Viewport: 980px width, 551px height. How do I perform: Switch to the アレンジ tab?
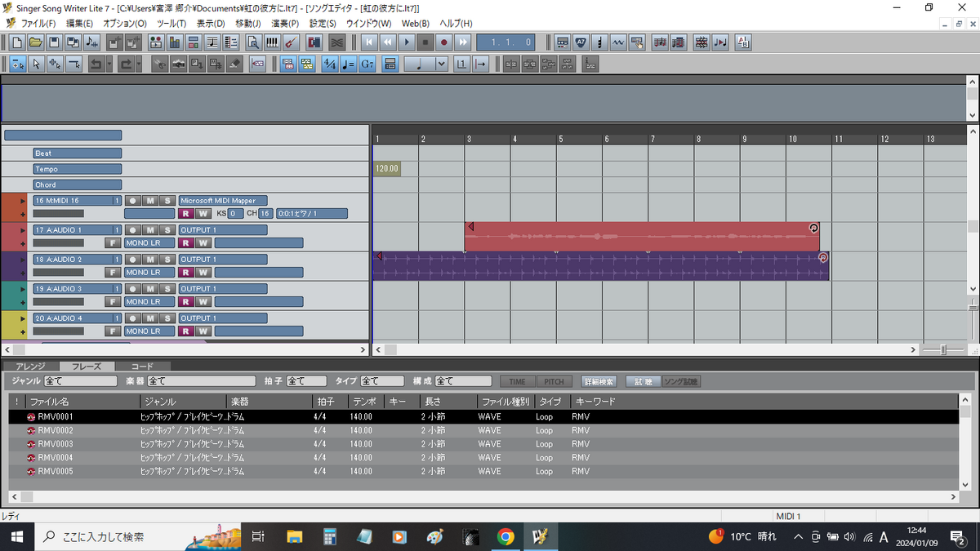point(30,367)
